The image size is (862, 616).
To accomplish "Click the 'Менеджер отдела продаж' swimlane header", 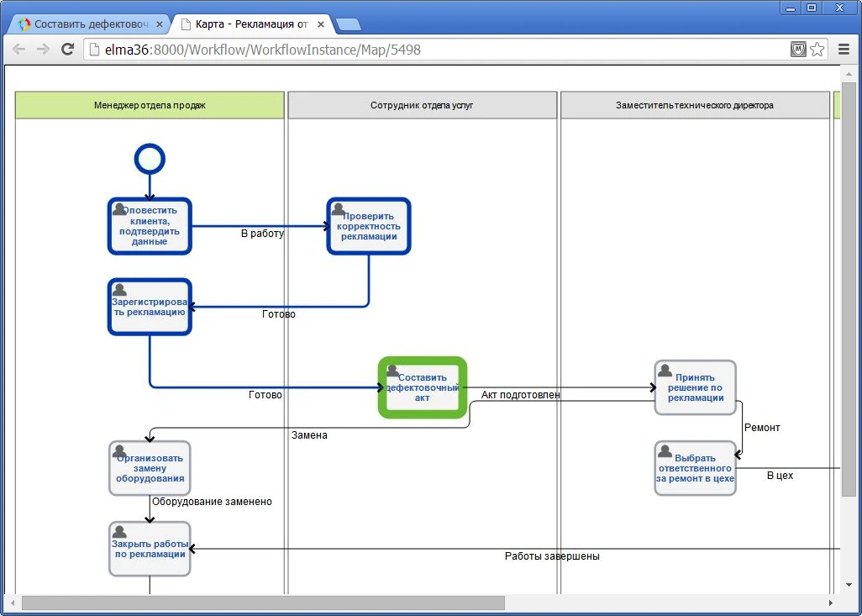I will (x=150, y=105).
